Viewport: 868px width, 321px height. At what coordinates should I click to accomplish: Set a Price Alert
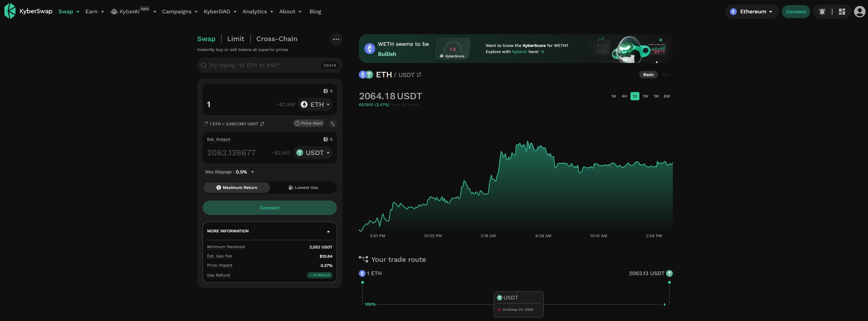[x=309, y=123]
